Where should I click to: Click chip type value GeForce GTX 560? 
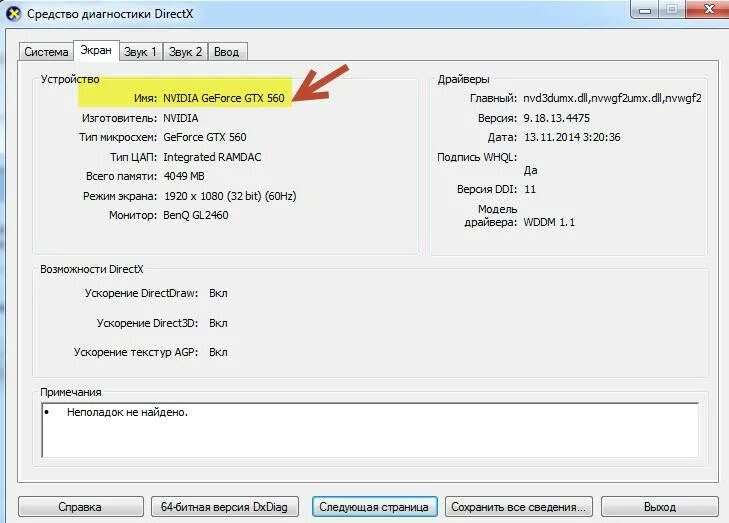coord(205,137)
